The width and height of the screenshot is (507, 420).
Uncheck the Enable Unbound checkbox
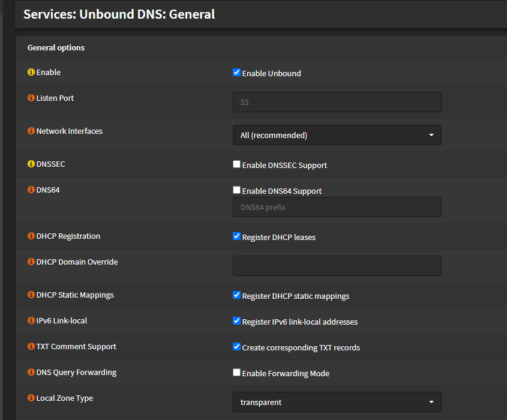pos(236,73)
